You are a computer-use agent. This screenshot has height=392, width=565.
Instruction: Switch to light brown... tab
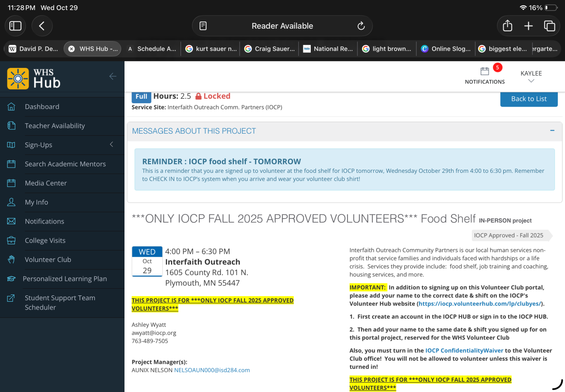(387, 49)
